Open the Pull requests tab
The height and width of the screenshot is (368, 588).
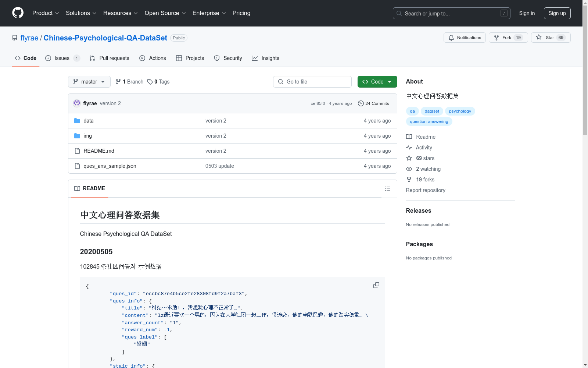tap(110, 58)
